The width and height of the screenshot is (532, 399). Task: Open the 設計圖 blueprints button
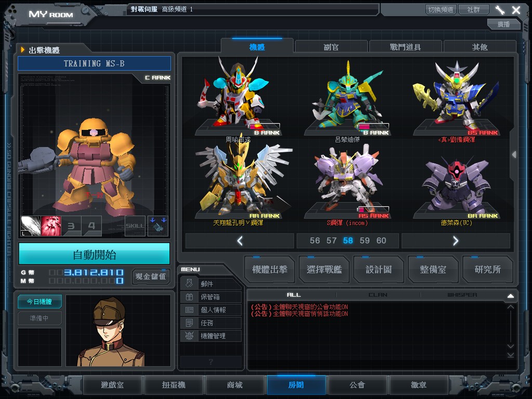(379, 270)
